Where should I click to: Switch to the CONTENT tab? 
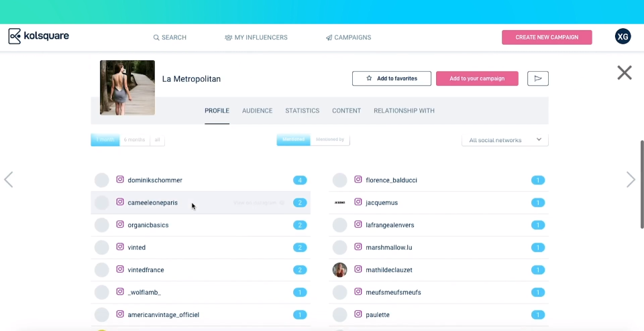pyautogui.click(x=346, y=111)
